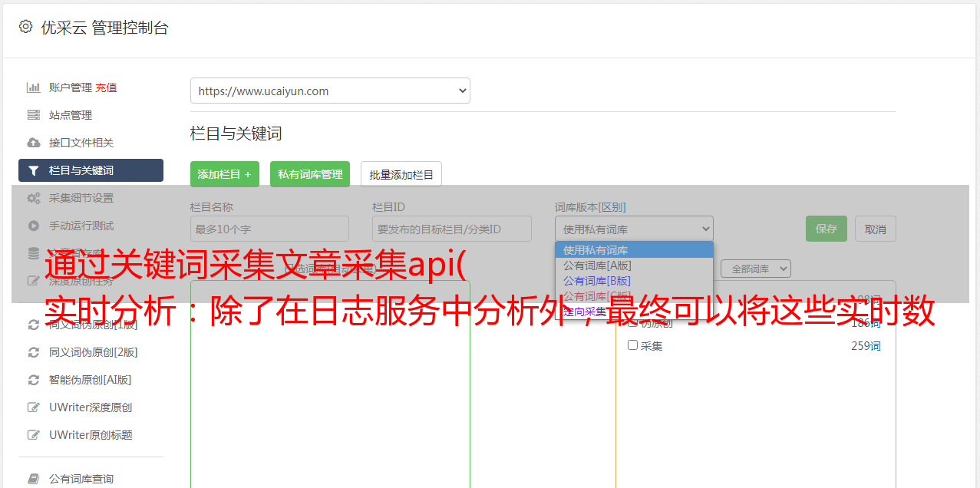The image size is (980, 488).
Task: Click the 词库版本[区别] label
Action: (x=590, y=207)
